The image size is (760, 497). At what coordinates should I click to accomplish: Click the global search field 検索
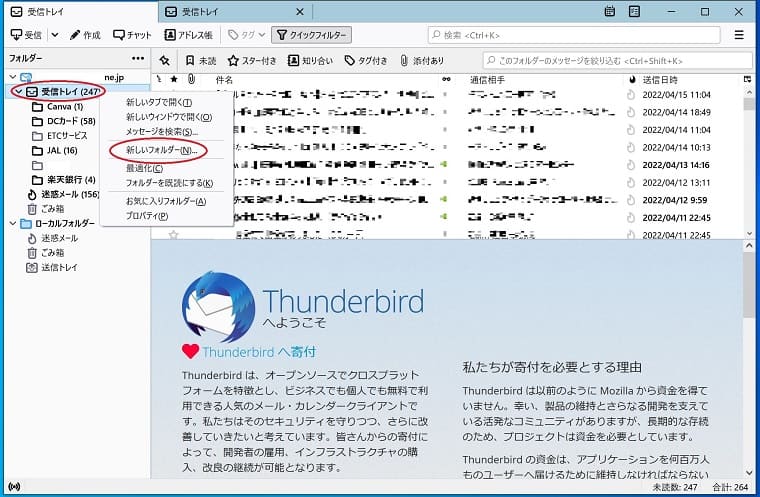[574, 35]
